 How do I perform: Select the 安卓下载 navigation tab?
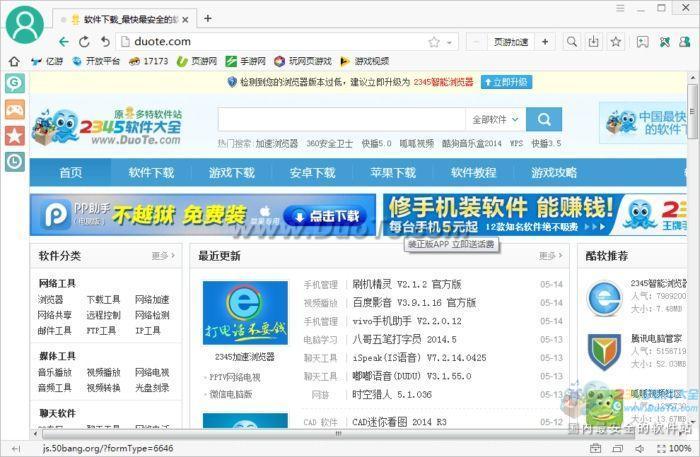click(312, 172)
